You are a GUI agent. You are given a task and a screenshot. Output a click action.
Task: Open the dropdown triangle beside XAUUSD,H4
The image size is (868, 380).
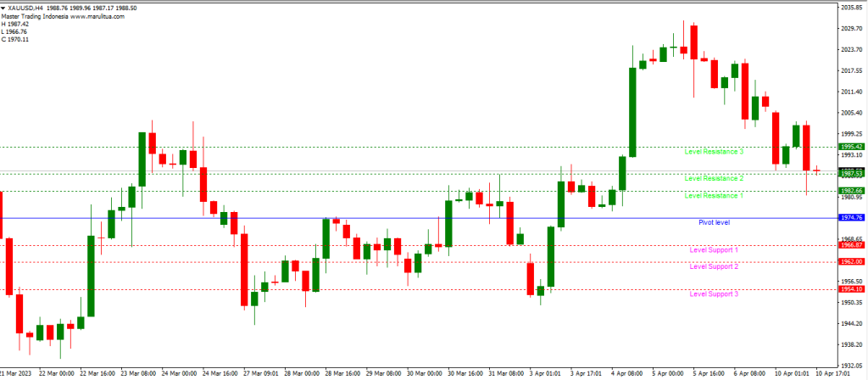tap(4, 8)
